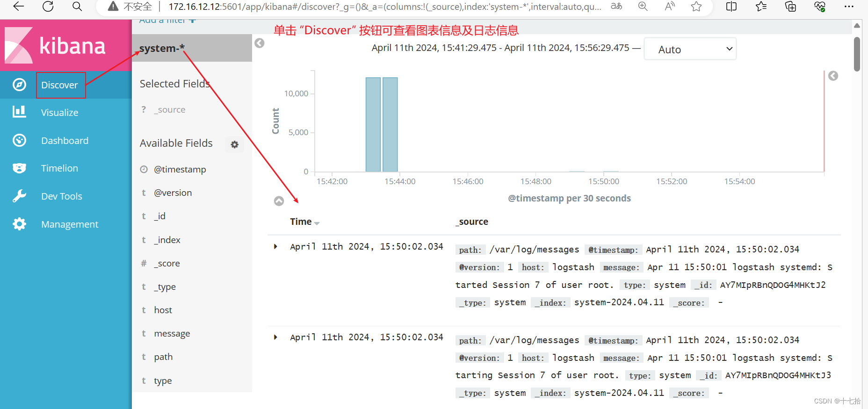
Task: Click the browser search magnifier icon
Action: (78, 7)
